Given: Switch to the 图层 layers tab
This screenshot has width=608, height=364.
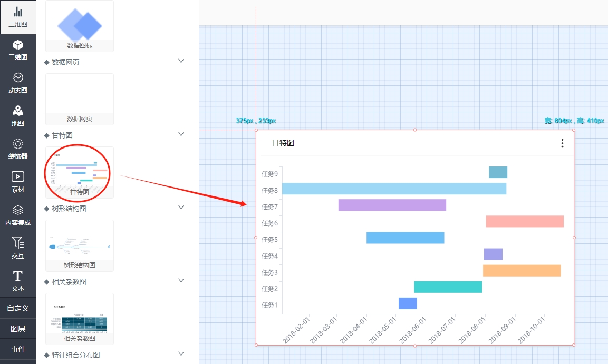Looking at the screenshot, I should click(x=18, y=329).
